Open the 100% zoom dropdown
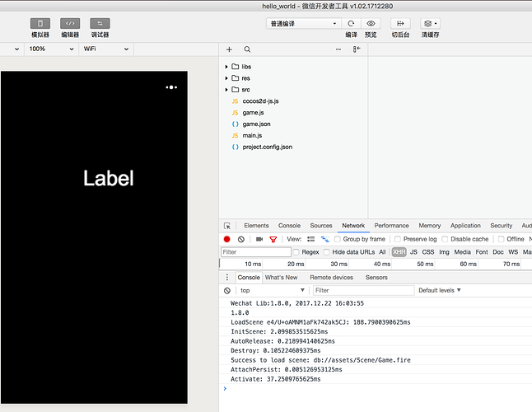This screenshot has height=412, width=532. click(x=51, y=49)
